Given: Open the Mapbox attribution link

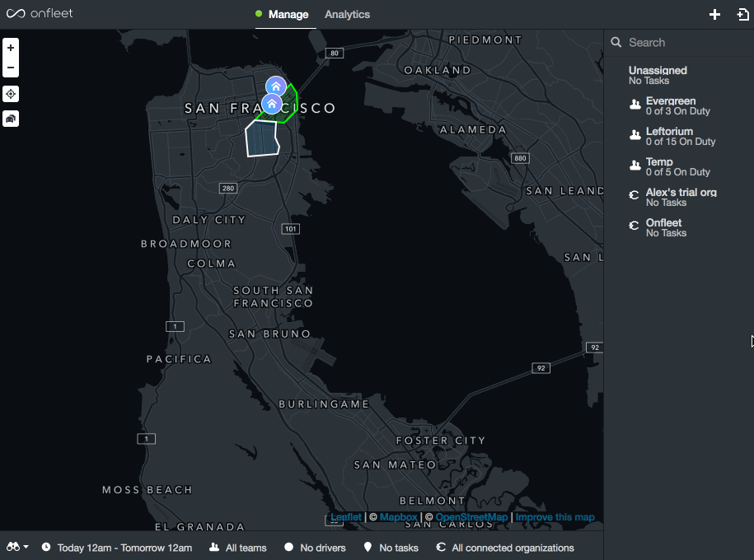Looking at the screenshot, I should [399, 517].
